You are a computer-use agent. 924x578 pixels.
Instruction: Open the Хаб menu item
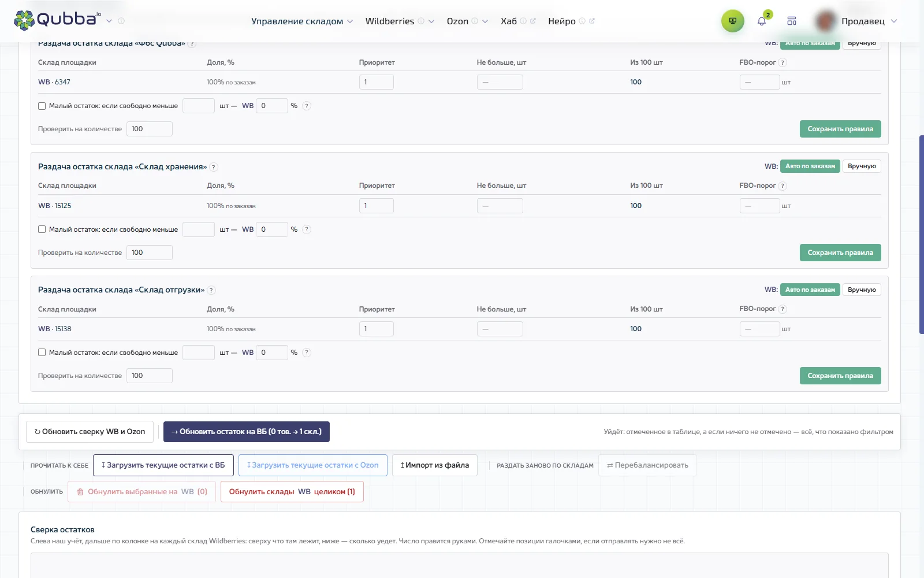509,21
